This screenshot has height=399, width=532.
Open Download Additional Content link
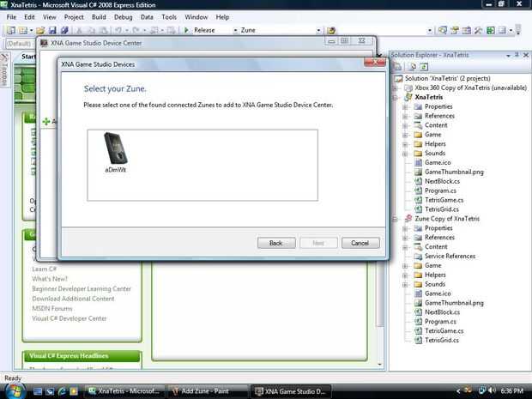click(73, 299)
